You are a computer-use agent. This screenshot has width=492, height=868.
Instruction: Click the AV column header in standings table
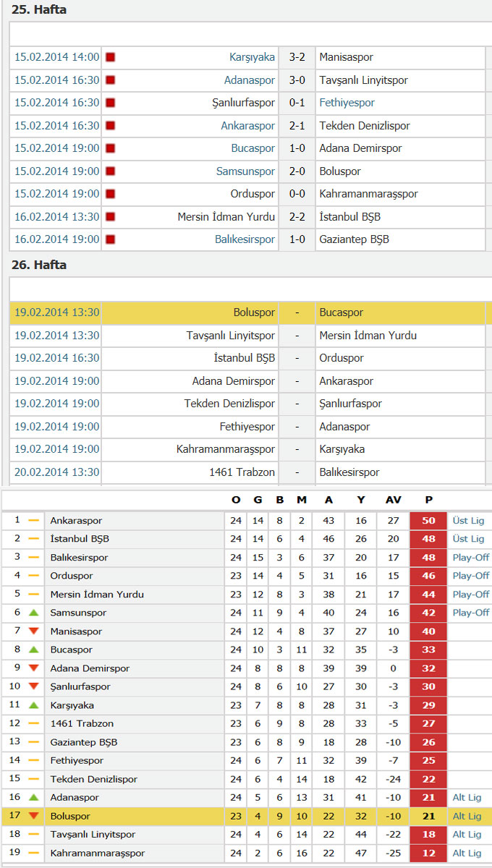point(393,500)
